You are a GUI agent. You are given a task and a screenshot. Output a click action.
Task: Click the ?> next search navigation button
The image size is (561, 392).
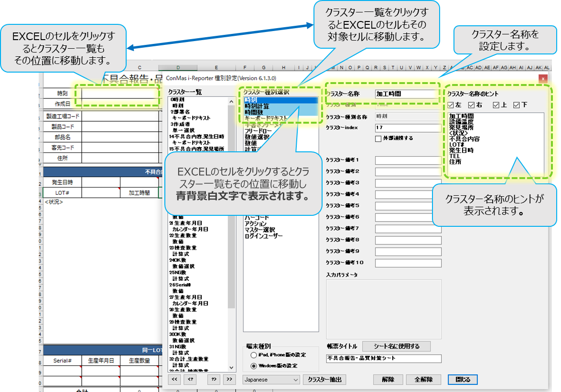tap(214, 379)
